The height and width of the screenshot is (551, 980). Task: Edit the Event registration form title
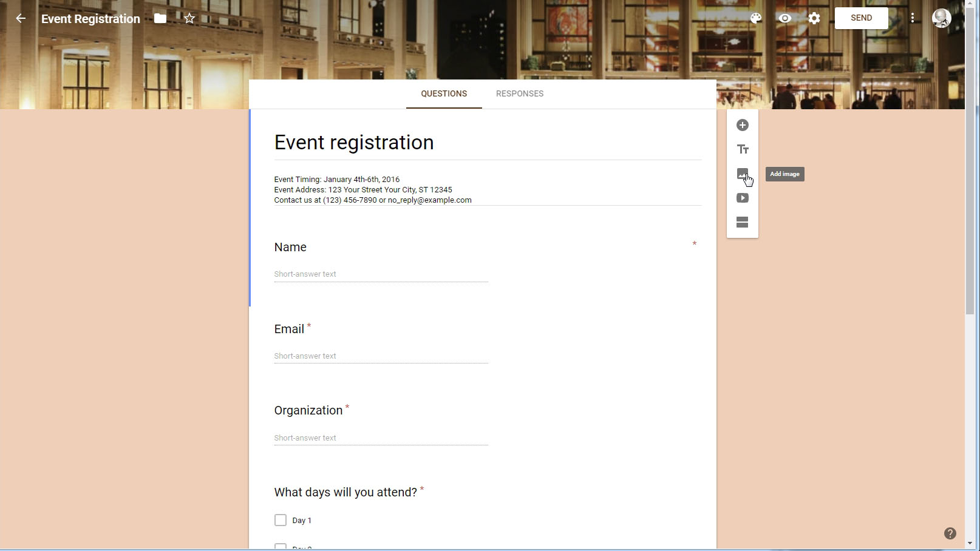tap(488, 143)
